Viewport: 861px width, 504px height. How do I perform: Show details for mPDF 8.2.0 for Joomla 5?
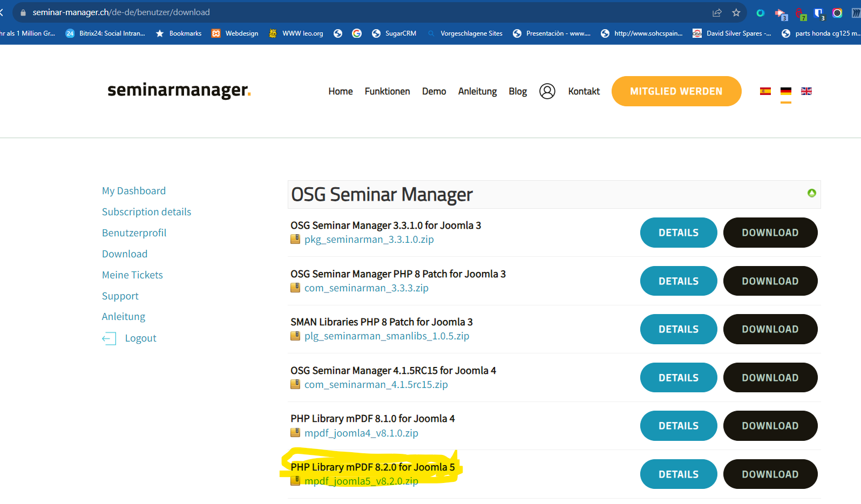[x=679, y=474]
